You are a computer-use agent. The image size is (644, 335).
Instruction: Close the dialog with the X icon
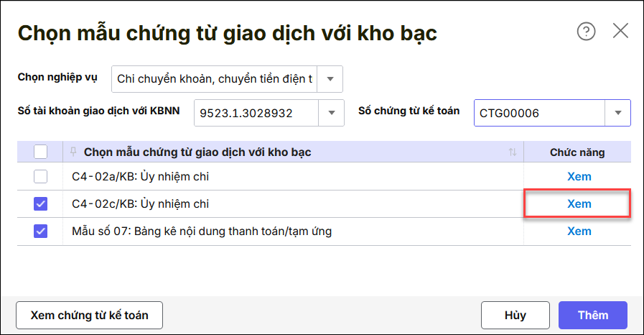620,31
